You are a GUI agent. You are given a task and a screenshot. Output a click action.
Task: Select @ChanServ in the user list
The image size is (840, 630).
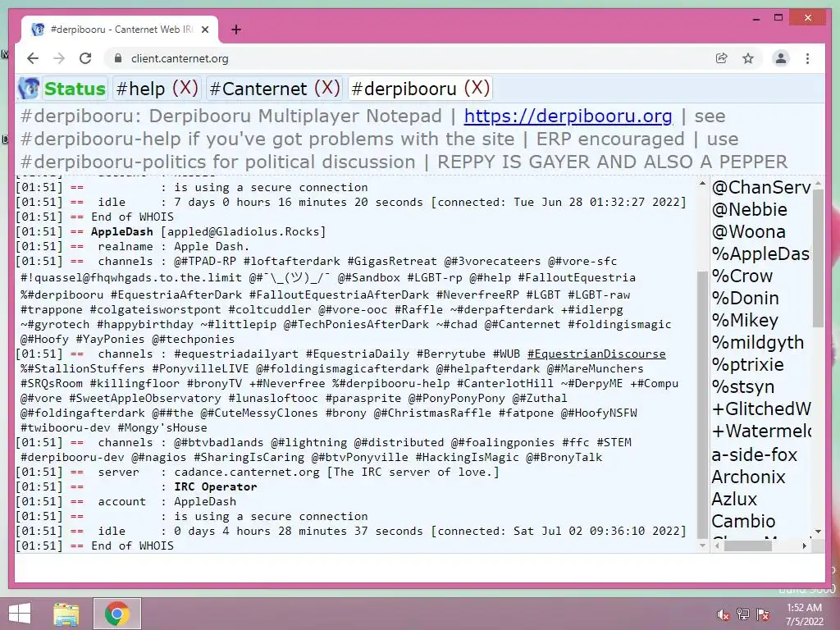pyautogui.click(x=761, y=188)
